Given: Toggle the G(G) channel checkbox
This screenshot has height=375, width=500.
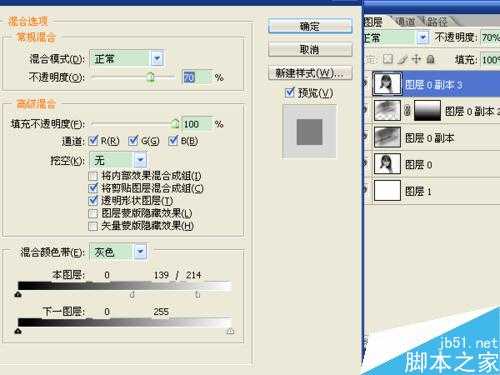Looking at the screenshot, I should pyautogui.click(x=133, y=141).
